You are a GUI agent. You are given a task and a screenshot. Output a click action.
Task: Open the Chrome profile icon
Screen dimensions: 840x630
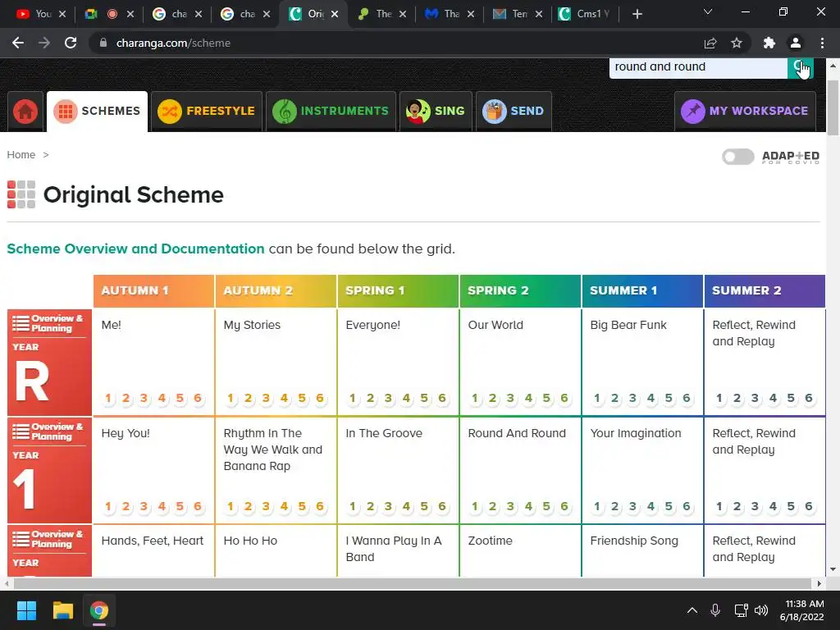click(x=796, y=43)
